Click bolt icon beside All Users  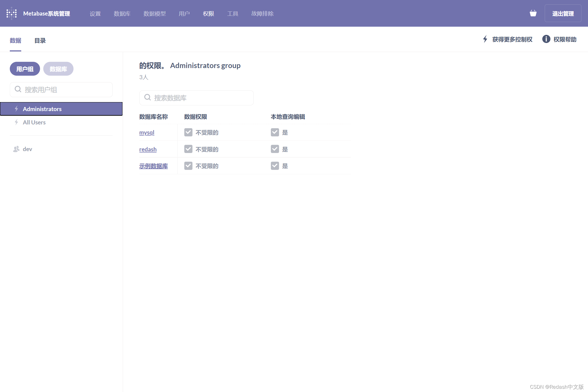point(16,122)
